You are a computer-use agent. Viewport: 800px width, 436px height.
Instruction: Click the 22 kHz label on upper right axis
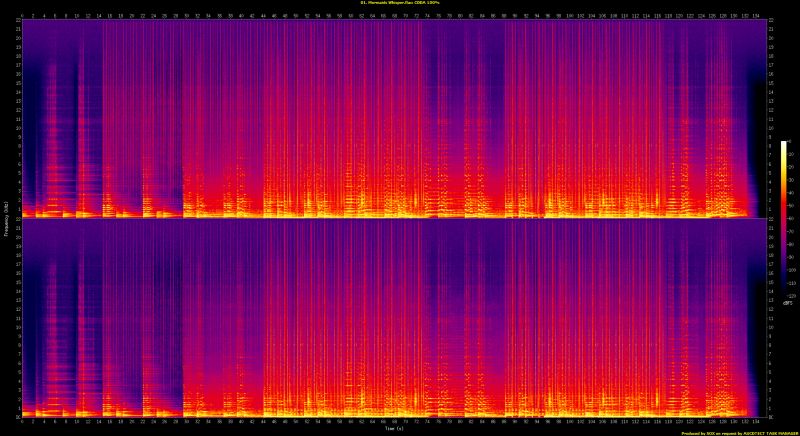(x=770, y=23)
